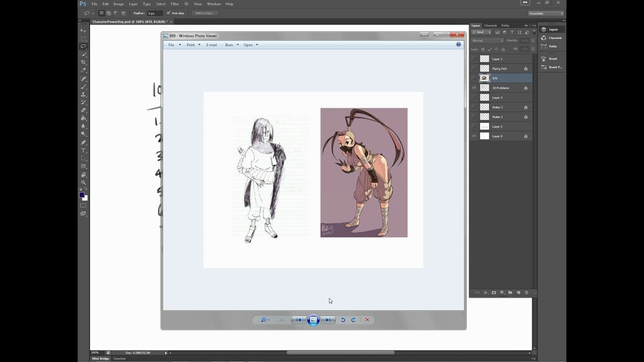Click the E-mail button in Photo Viewer
Viewport: 644px width, 362px height.
pos(211,45)
